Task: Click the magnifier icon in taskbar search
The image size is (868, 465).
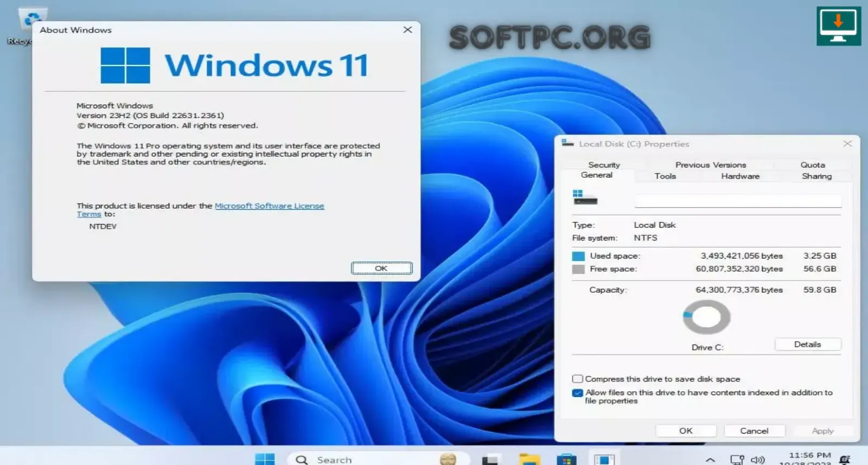Action: pos(302,460)
